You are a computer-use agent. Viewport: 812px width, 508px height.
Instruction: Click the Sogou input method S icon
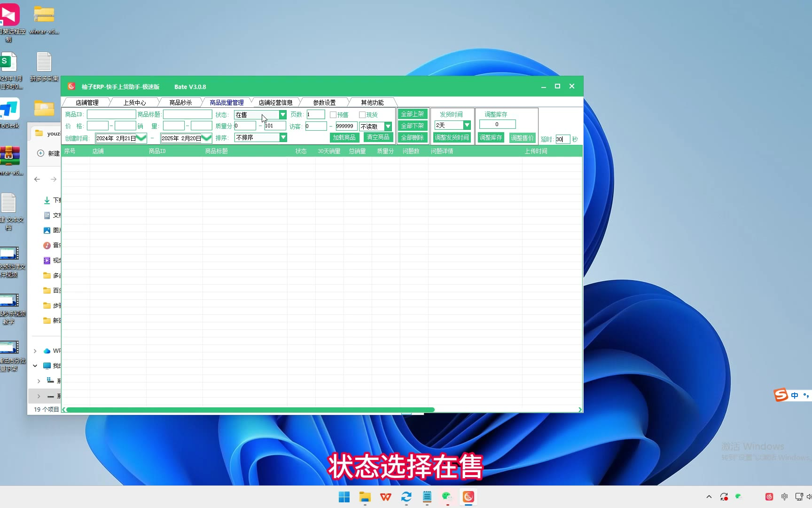(x=781, y=395)
